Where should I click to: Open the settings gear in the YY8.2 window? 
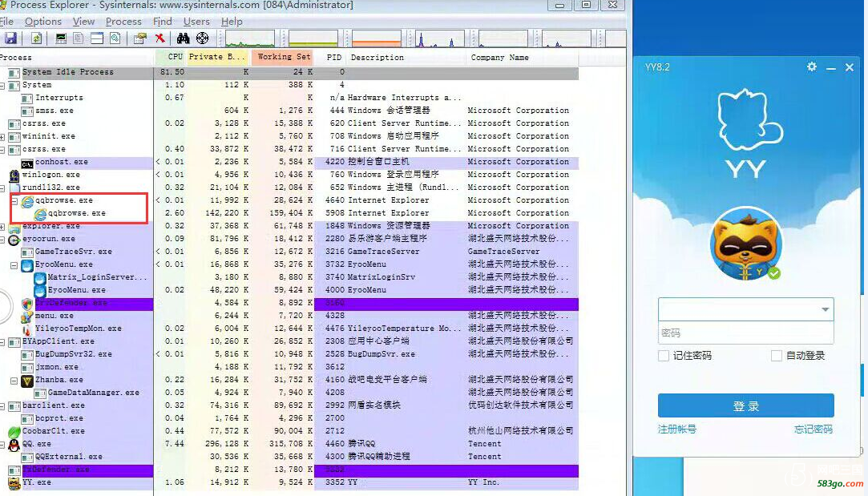pyautogui.click(x=812, y=67)
